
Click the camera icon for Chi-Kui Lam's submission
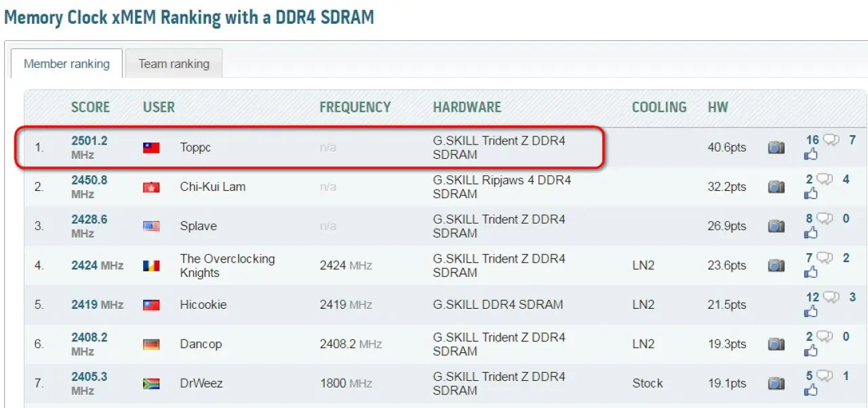click(776, 187)
